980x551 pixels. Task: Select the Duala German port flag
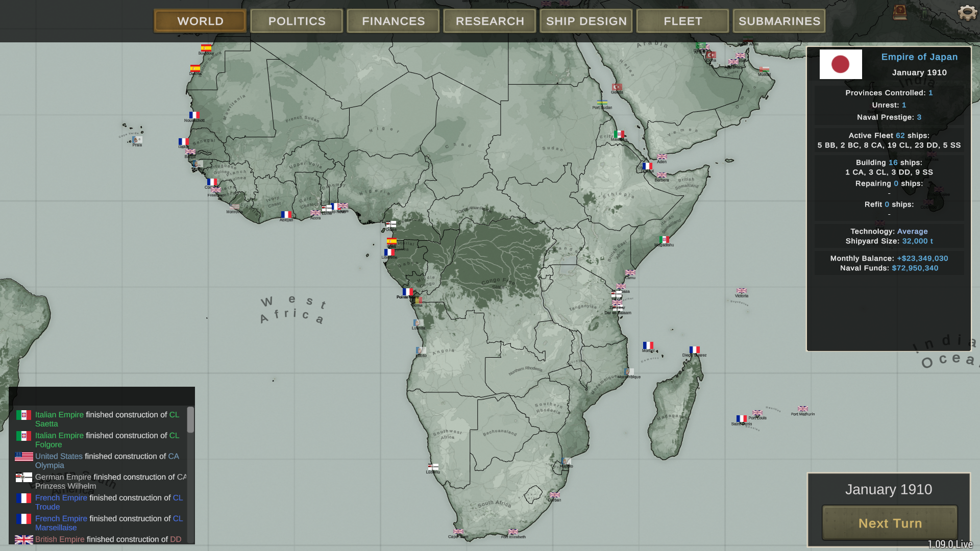click(x=391, y=224)
